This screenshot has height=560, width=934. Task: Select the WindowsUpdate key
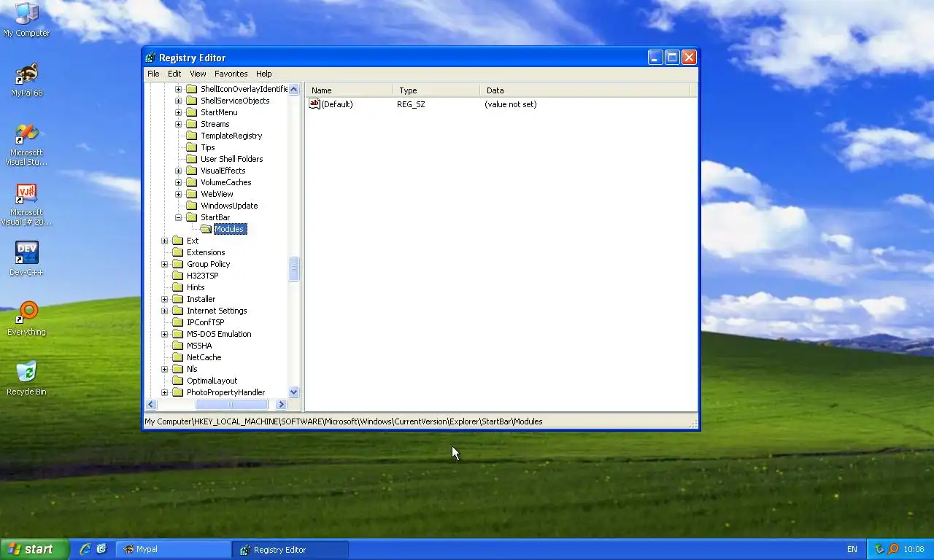click(x=229, y=206)
